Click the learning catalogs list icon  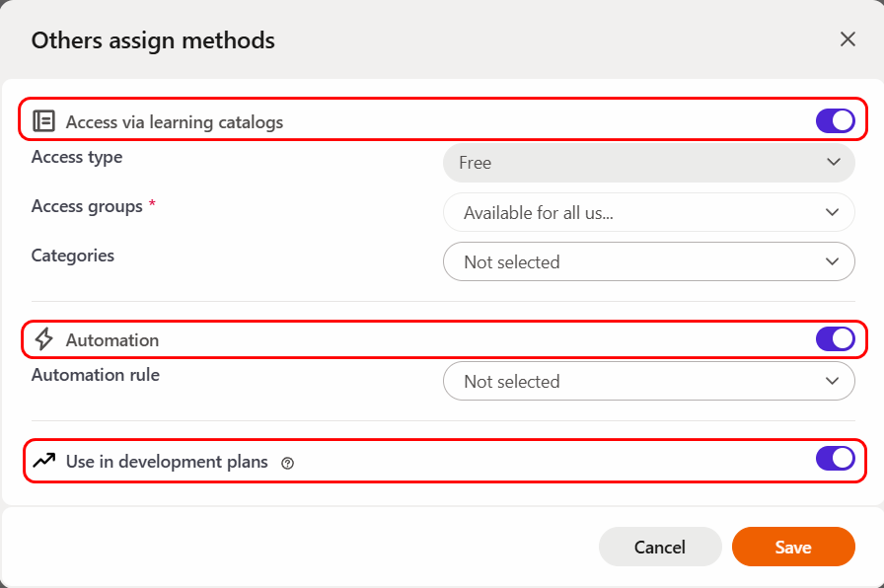point(43,121)
